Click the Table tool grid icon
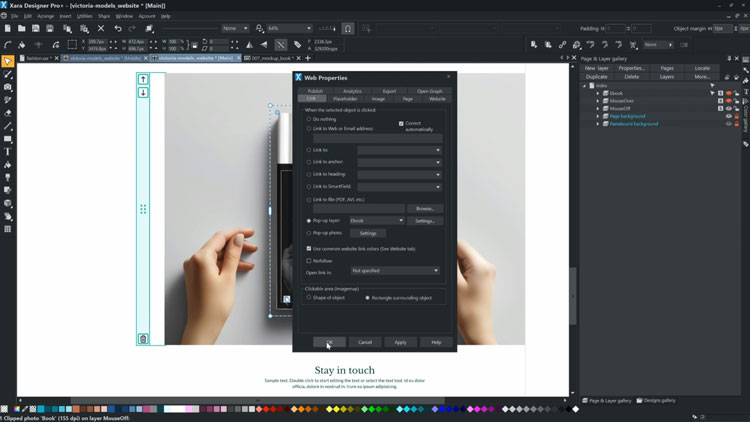 coord(8,229)
